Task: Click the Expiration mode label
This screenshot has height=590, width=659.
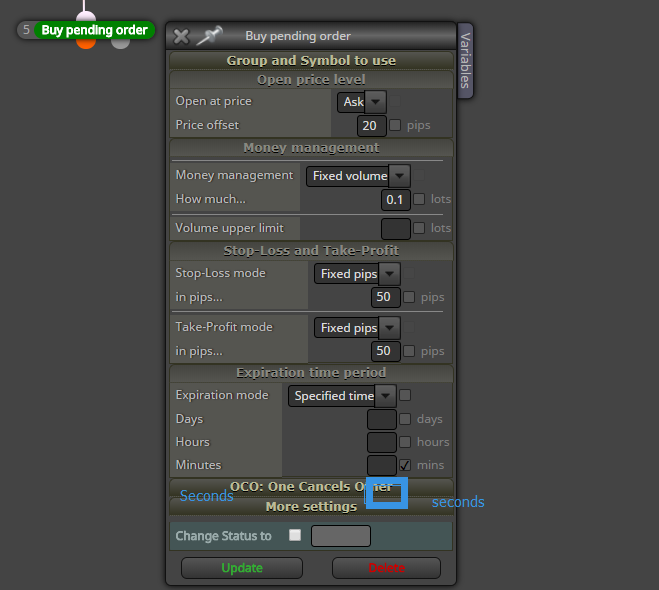Action: click(222, 395)
